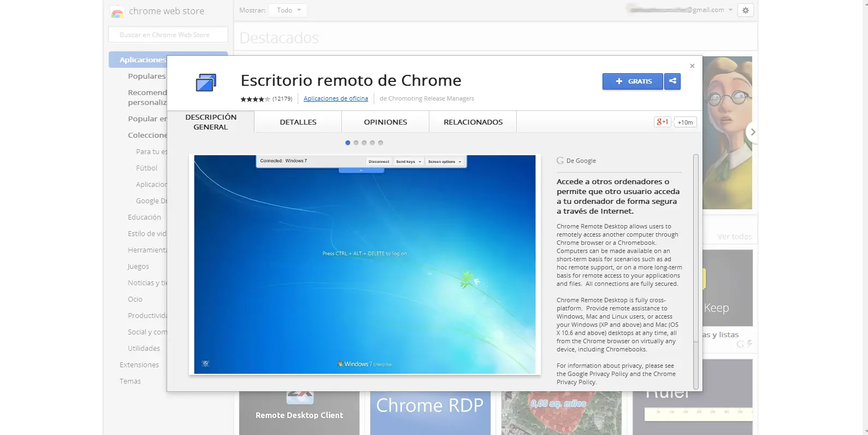The width and height of the screenshot is (868, 435).
Task: Click the review count (12179)
Action: click(282, 99)
